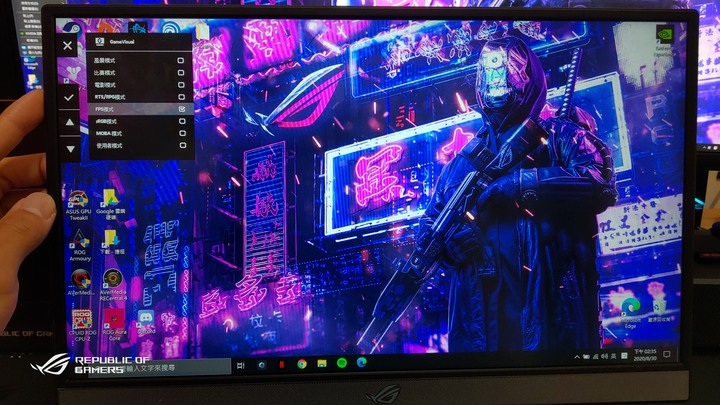Select the ROG Aura Core shortcut
The height and width of the screenshot is (405, 720).
[114, 325]
